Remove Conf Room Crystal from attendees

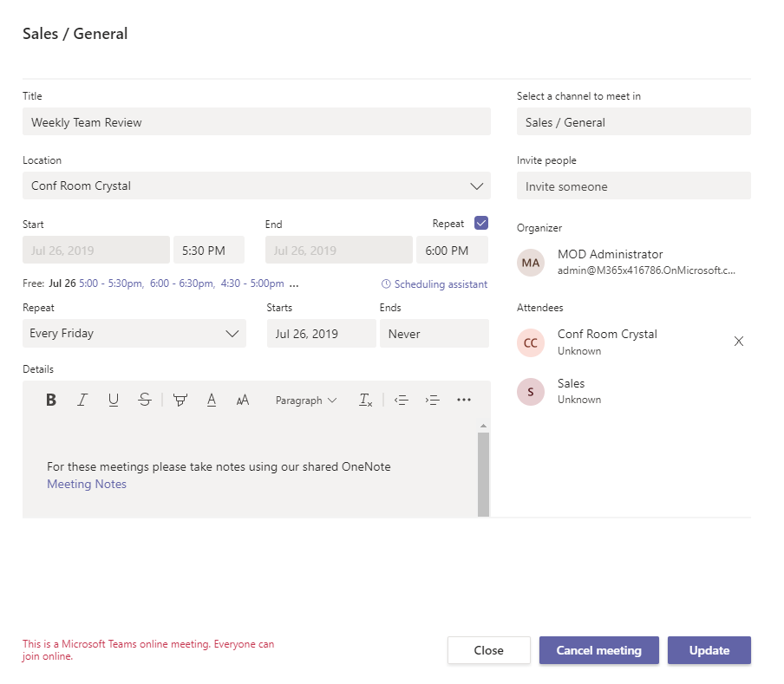pos(739,342)
